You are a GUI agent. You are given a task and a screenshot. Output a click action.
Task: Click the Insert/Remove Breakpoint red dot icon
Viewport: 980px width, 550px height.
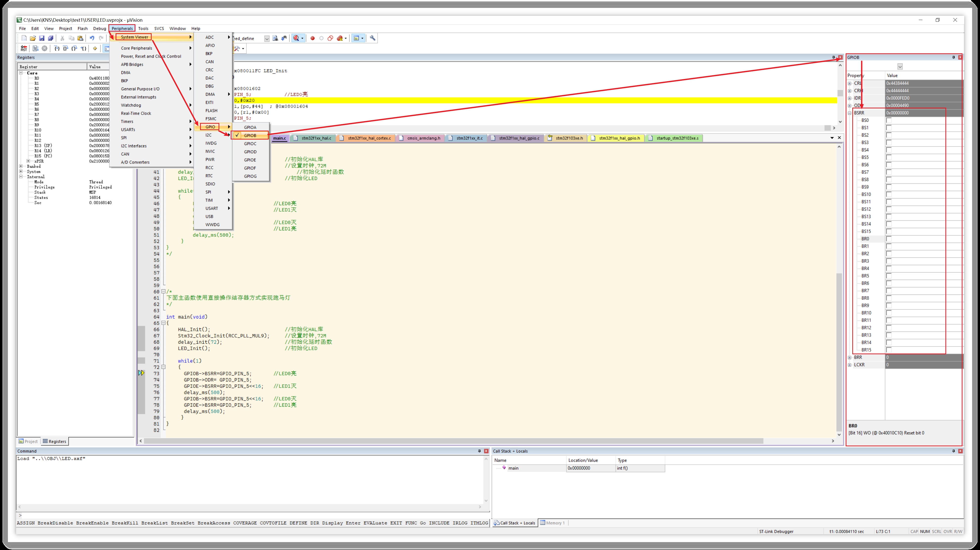[312, 38]
